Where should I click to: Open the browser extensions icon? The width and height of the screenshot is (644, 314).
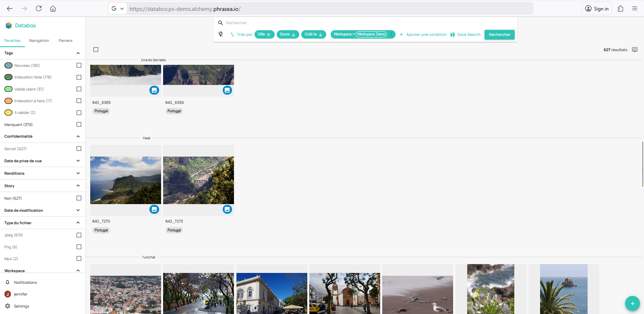point(620,8)
